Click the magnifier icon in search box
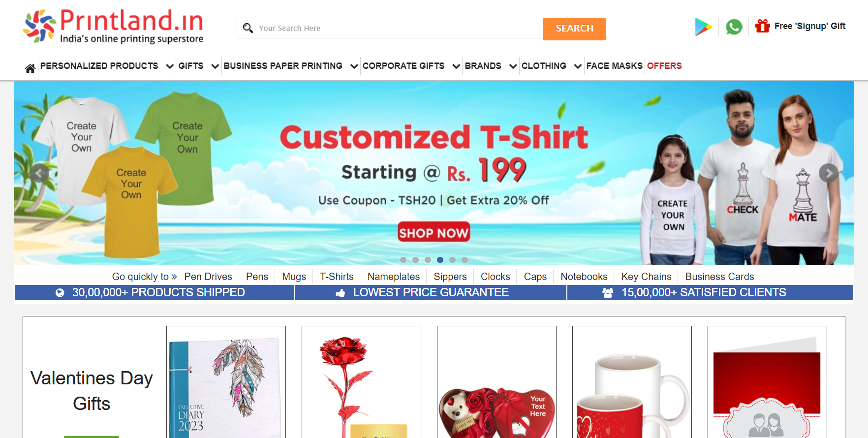 pos(248,28)
